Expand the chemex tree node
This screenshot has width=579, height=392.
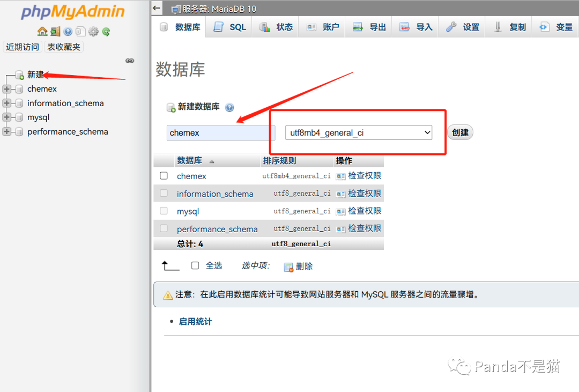pos(6,89)
